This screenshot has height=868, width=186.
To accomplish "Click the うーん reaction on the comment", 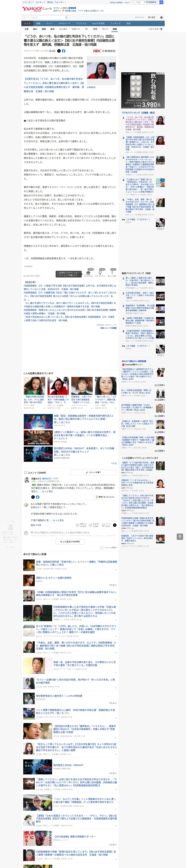I will coord(107,525).
